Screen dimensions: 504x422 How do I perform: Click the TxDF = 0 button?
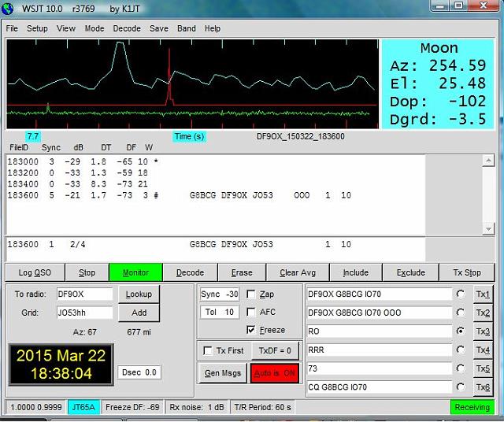click(x=275, y=350)
